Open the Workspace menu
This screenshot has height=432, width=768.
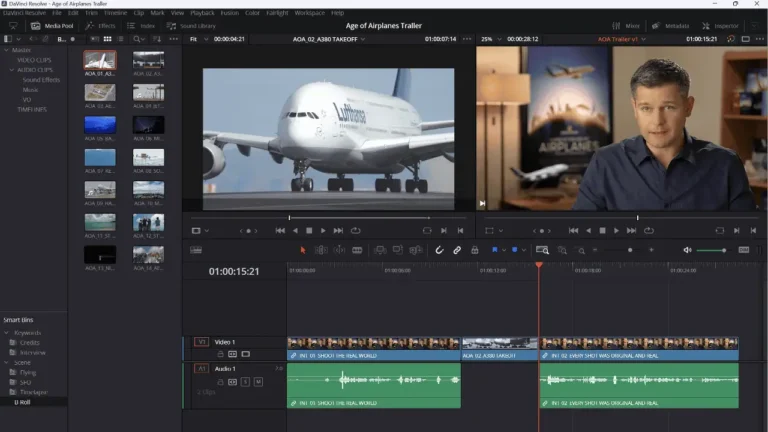309,13
